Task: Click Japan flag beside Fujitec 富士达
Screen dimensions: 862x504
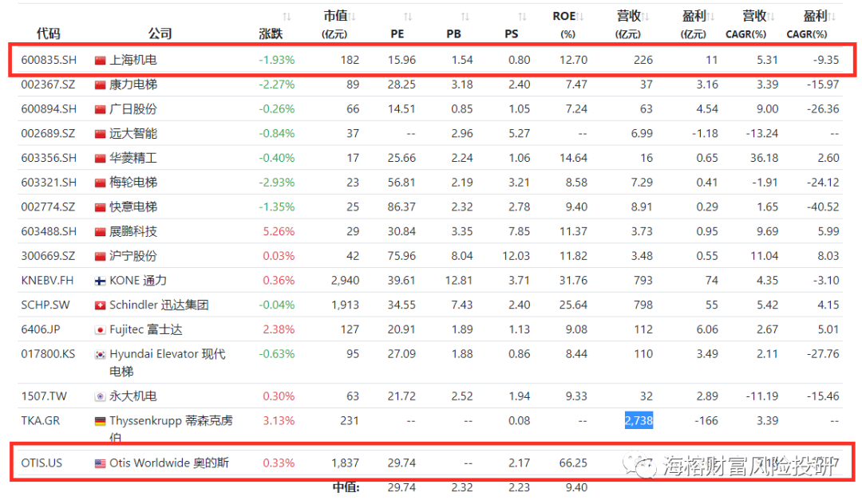Action: click(x=100, y=330)
